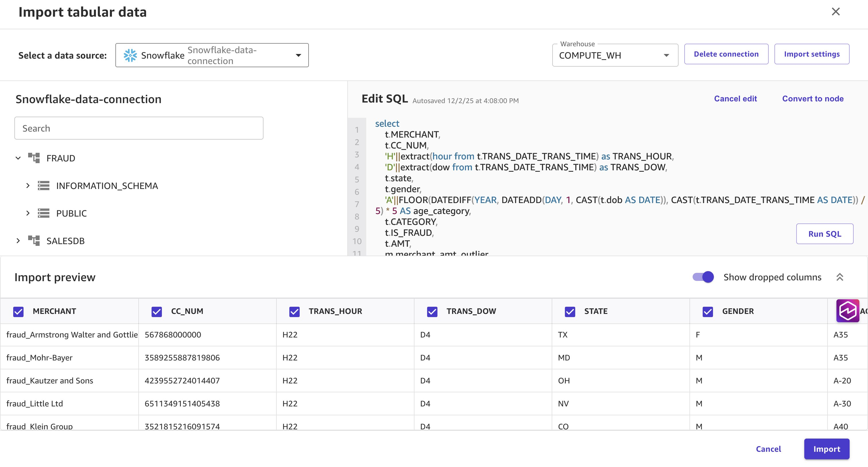The width and height of the screenshot is (868, 467).
Task: Click the Import button
Action: point(827,449)
